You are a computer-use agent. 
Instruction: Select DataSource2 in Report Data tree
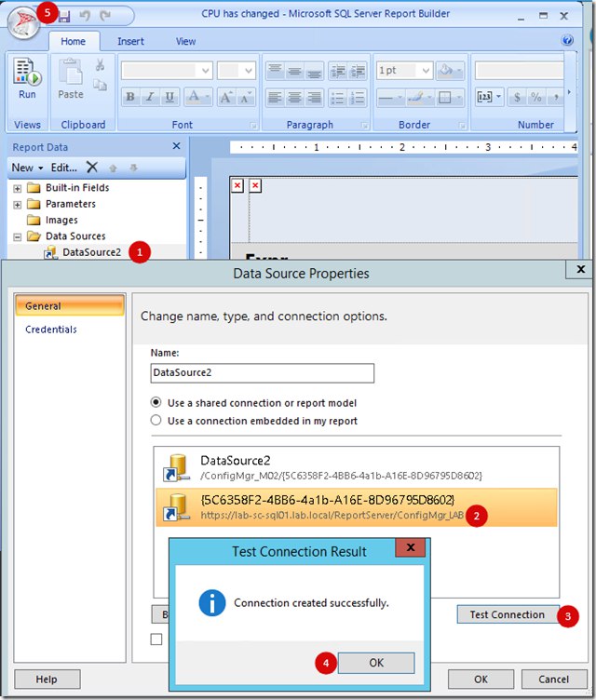coord(91,252)
